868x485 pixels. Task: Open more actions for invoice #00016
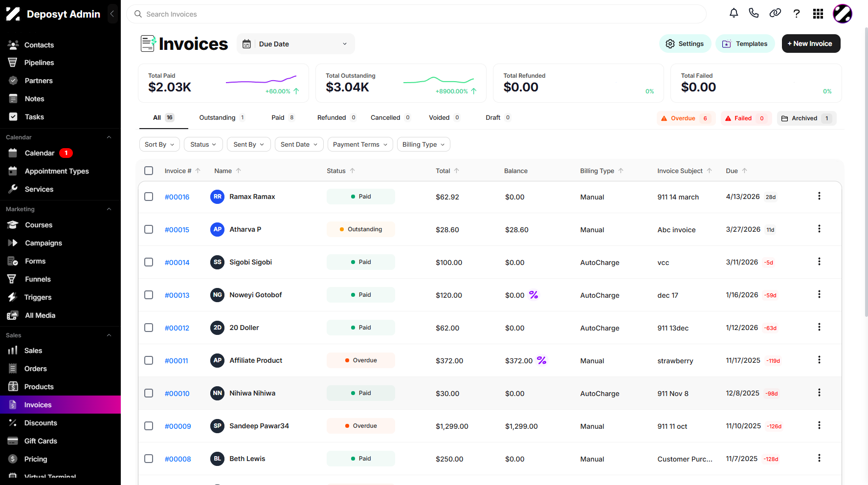[819, 196]
